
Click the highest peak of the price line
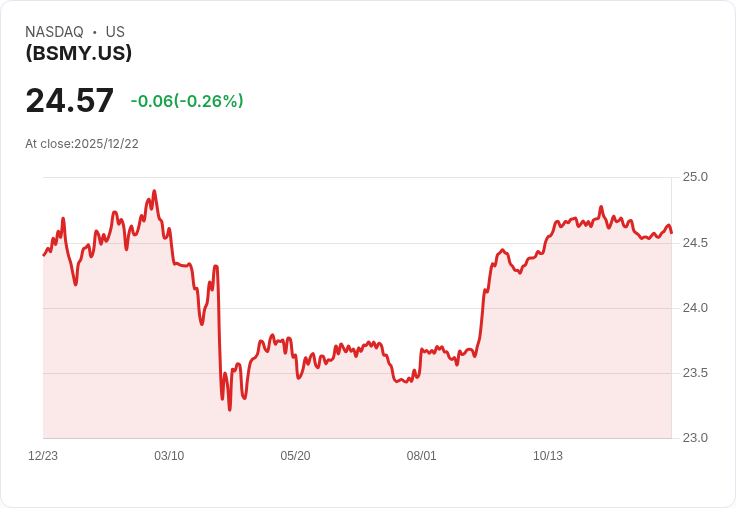(x=154, y=191)
